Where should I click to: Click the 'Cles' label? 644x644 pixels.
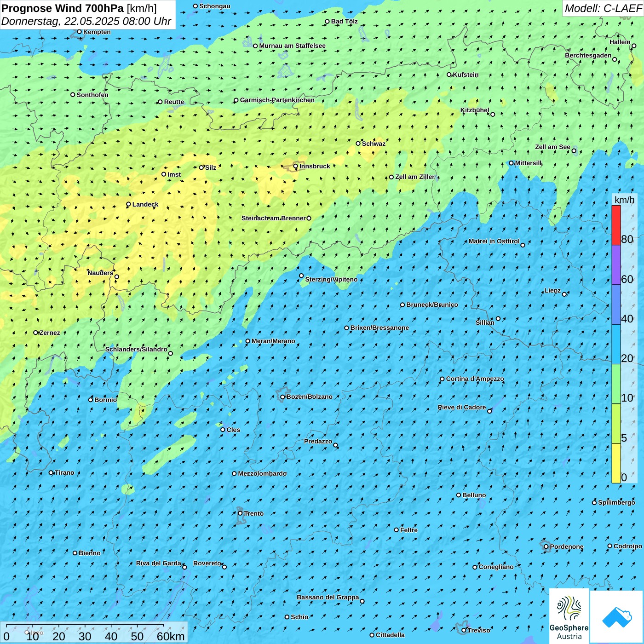(233, 430)
